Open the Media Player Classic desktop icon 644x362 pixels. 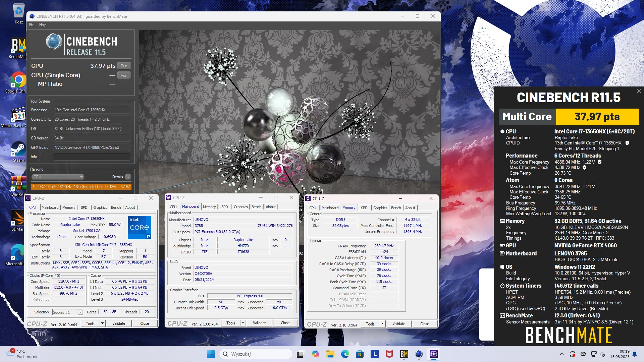[x=18, y=117]
